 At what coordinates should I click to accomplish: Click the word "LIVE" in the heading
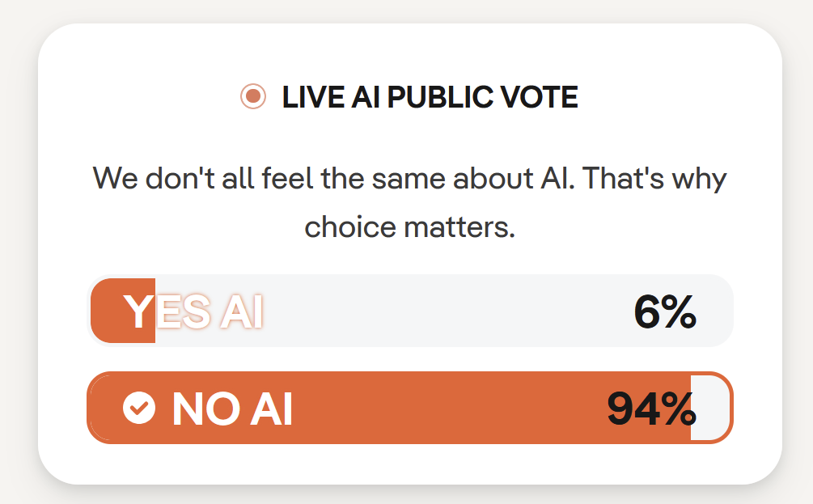313,98
